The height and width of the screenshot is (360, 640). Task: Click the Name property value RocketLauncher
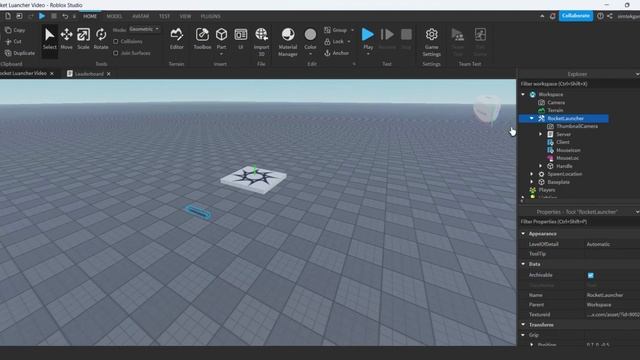click(605, 295)
